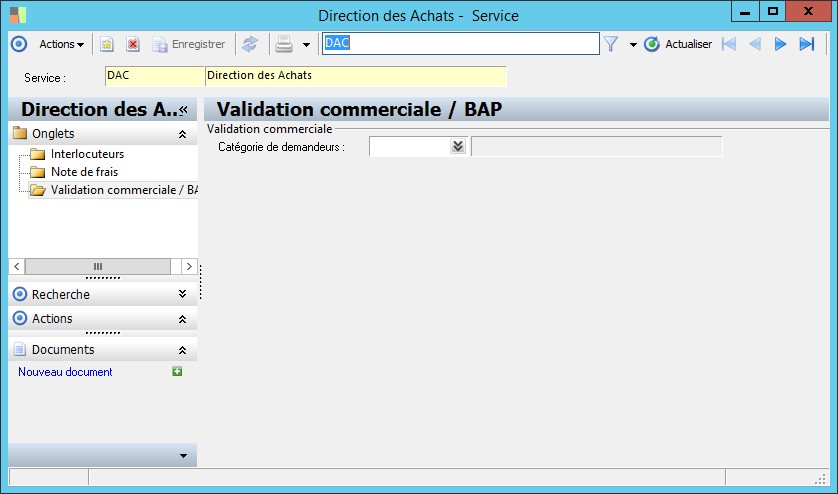
Task: Click Nouveau document link
Action: pyautogui.click(x=65, y=372)
